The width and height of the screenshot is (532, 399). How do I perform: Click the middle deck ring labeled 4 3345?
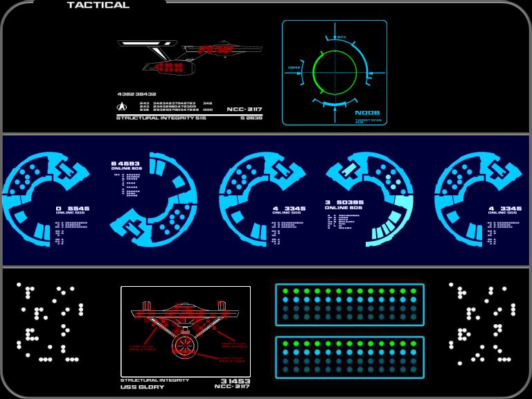pyautogui.click(x=263, y=199)
